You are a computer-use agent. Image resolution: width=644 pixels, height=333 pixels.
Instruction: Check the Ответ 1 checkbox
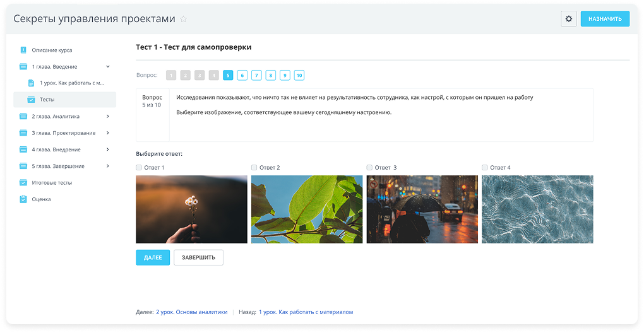point(139,167)
